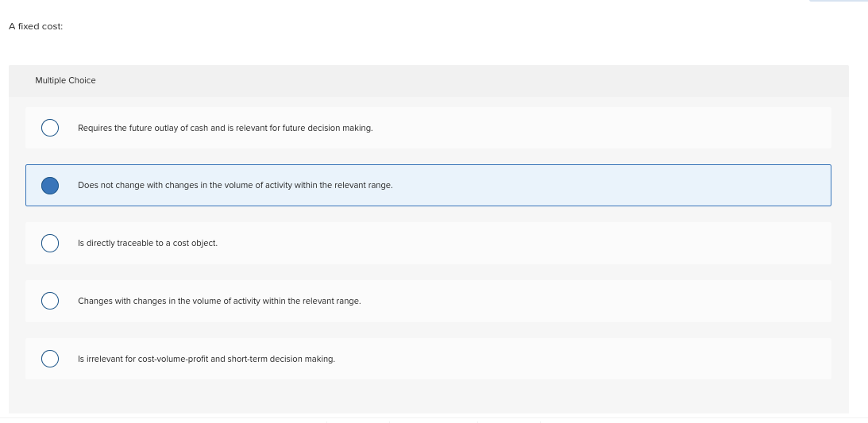Click answer text 'Changes with changes in the volume of activity within the relevant range.'
The width and height of the screenshot is (868, 423).
coord(219,302)
